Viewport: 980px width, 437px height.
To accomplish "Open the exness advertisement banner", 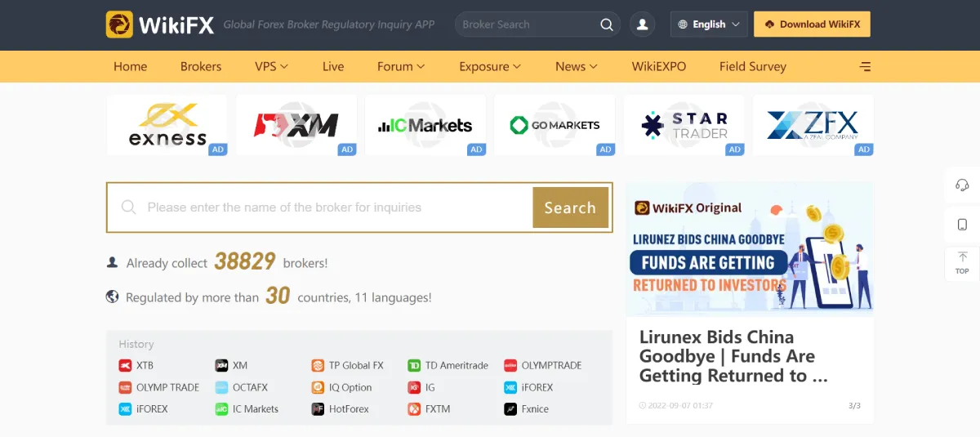I will point(167,125).
